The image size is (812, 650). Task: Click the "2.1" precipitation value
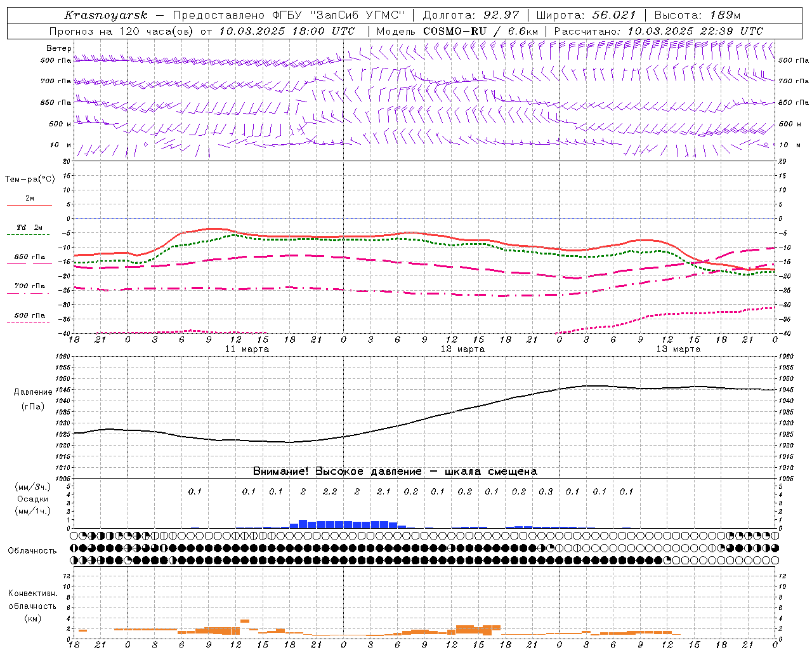[x=384, y=491]
